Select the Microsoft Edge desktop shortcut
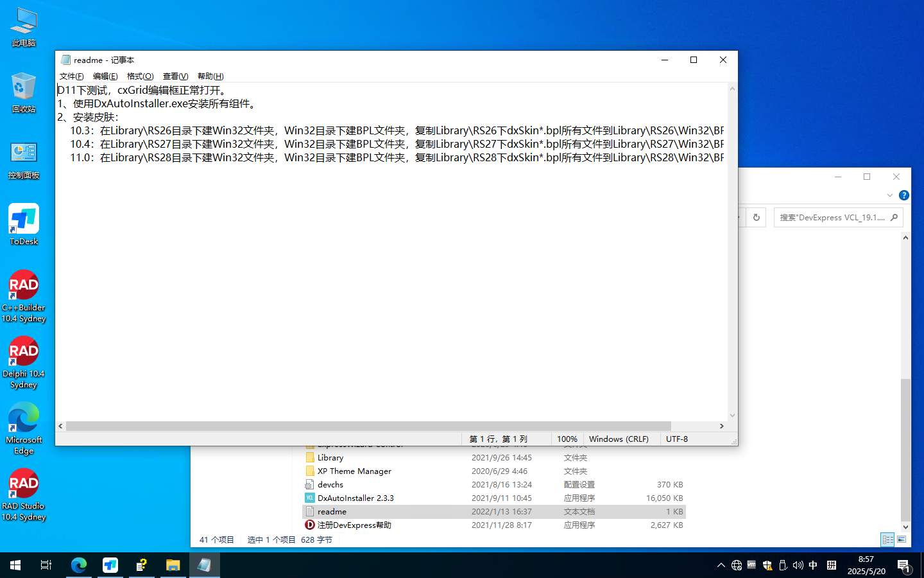924x578 pixels. [24, 428]
